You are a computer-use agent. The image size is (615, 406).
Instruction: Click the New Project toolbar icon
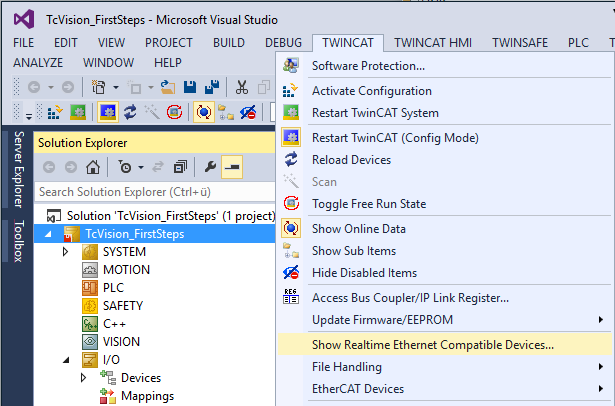pos(98,87)
